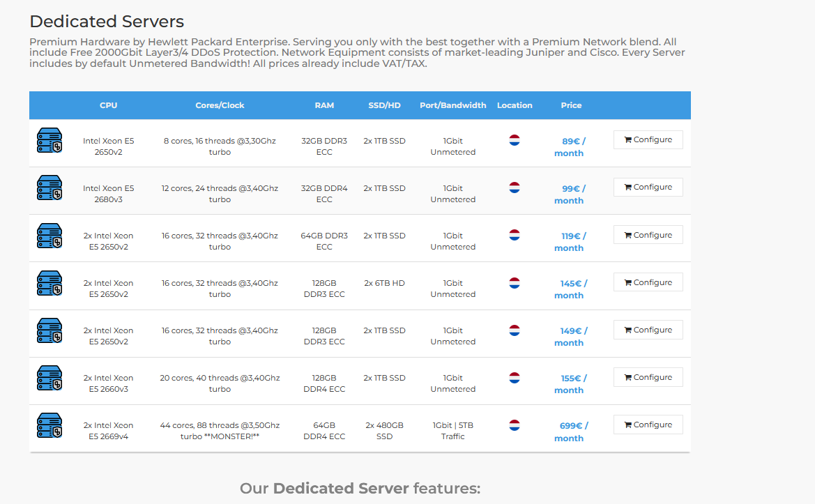815x504 pixels.
Task: Click '2x Intel Xeon E5 2669v4' CPU cell
Action: (x=109, y=431)
